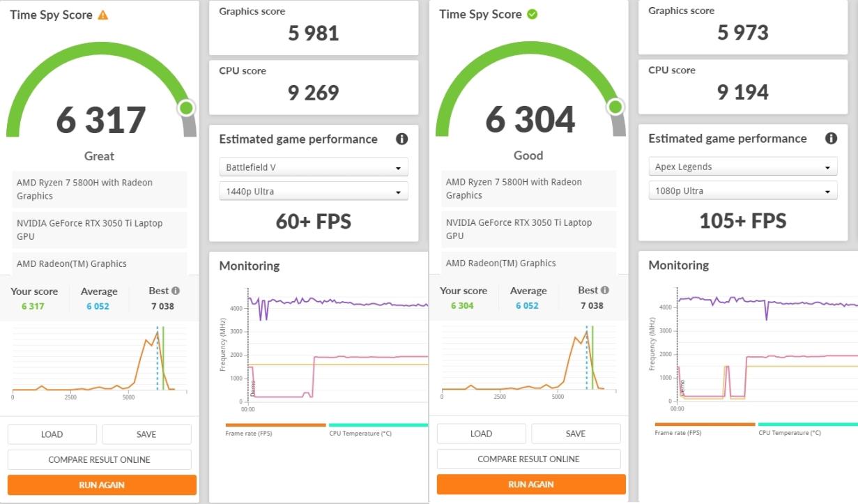Click COMPARE RESULT ONLINE for the 6 317 result

(99, 459)
